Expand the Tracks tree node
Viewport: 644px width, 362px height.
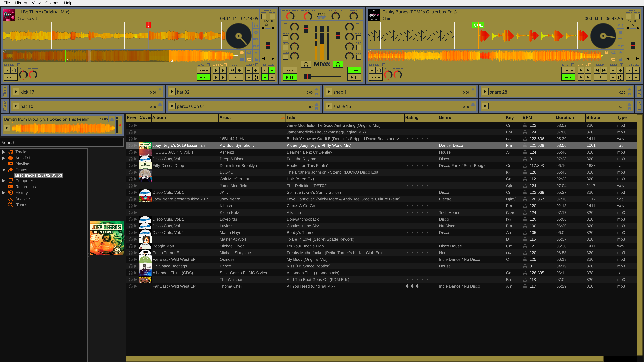[x=4, y=152]
